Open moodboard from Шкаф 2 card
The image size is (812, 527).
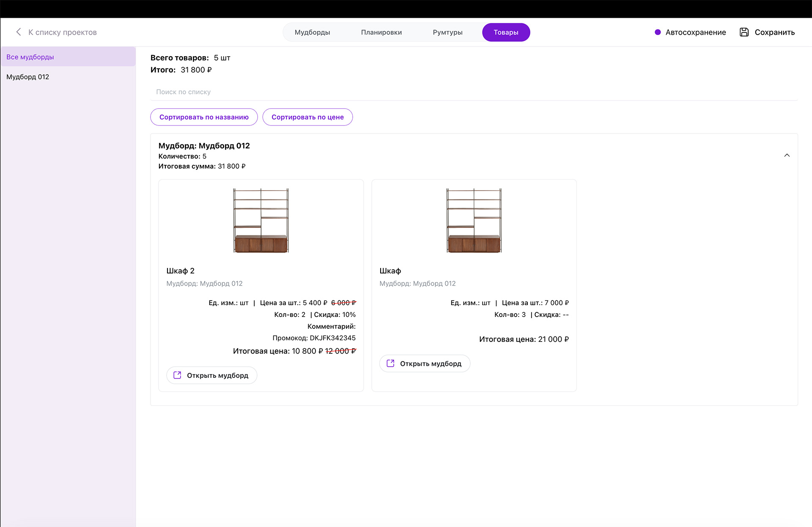pyautogui.click(x=211, y=375)
